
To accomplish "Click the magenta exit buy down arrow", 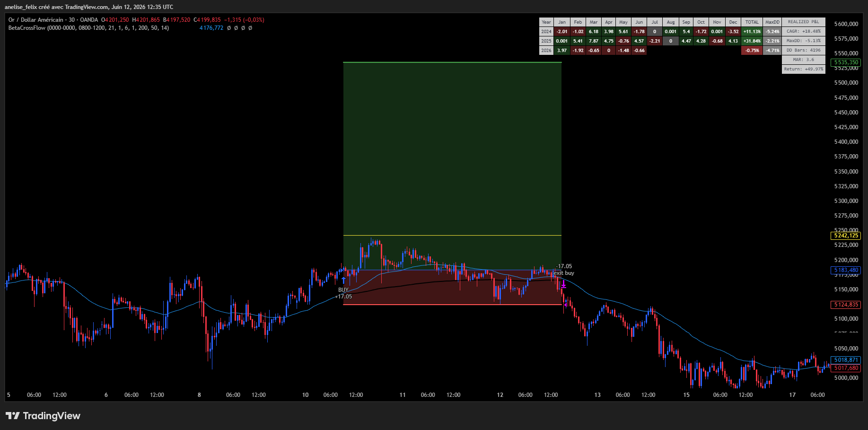I will click(563, 284).
